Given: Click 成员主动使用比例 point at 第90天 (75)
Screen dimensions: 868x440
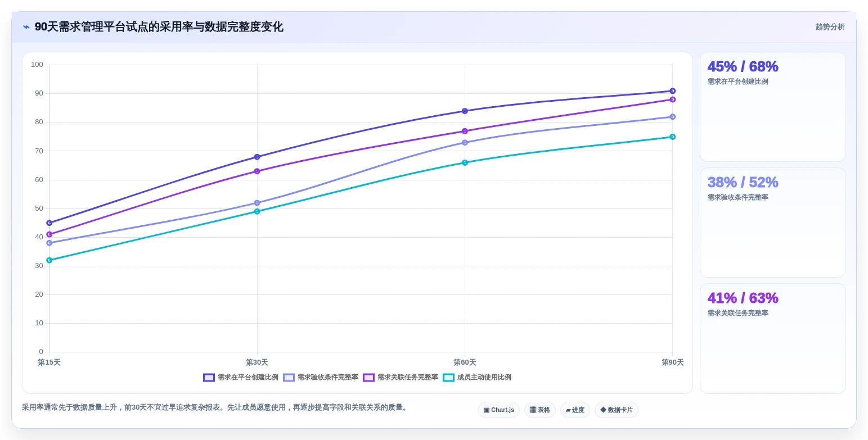Looking at the screenshot, I should [x=672, y=137].
